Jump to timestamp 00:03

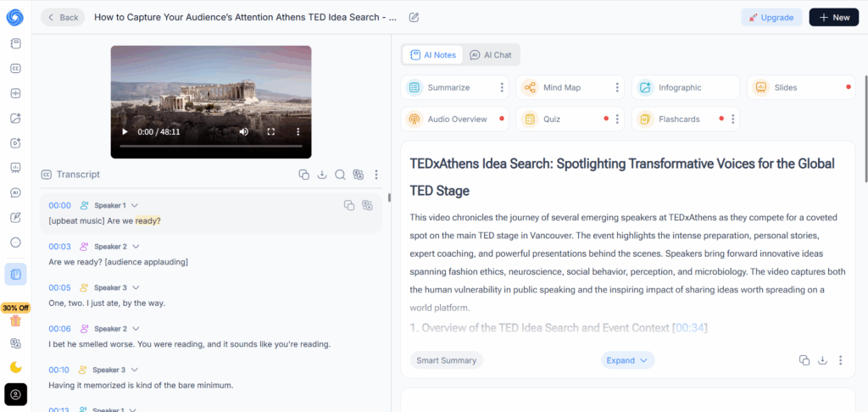(59, 247)
